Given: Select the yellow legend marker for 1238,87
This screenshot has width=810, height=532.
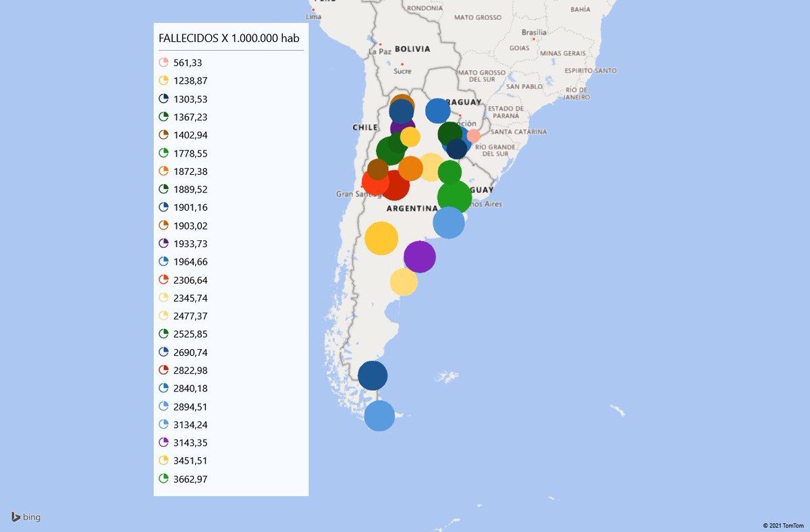Looking at the screenshot, I should coord(163,80).
